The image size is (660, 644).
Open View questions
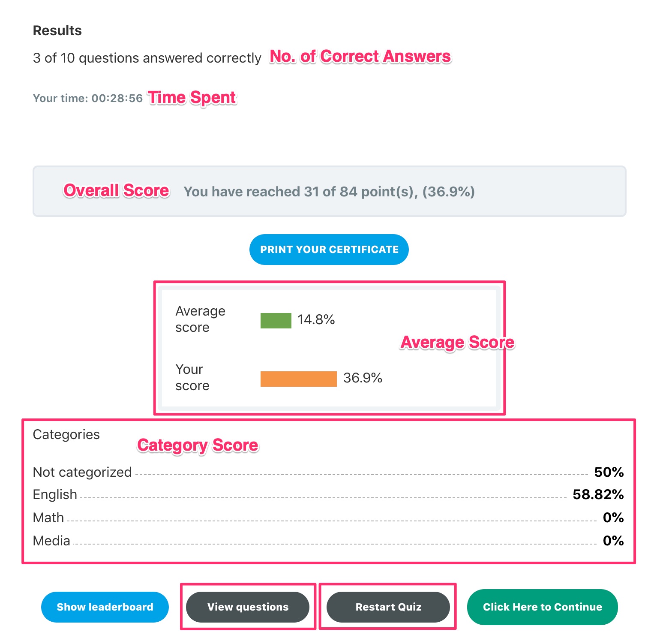click(248, 607)
